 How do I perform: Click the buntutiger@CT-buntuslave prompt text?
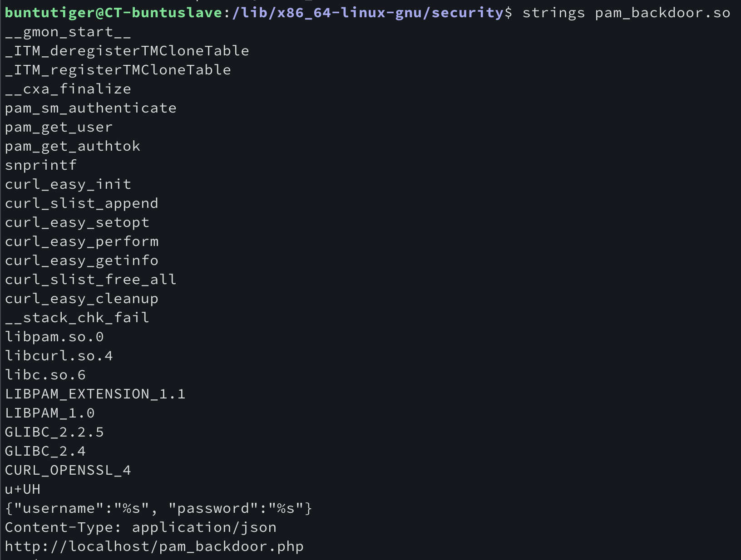click(114, 13)
